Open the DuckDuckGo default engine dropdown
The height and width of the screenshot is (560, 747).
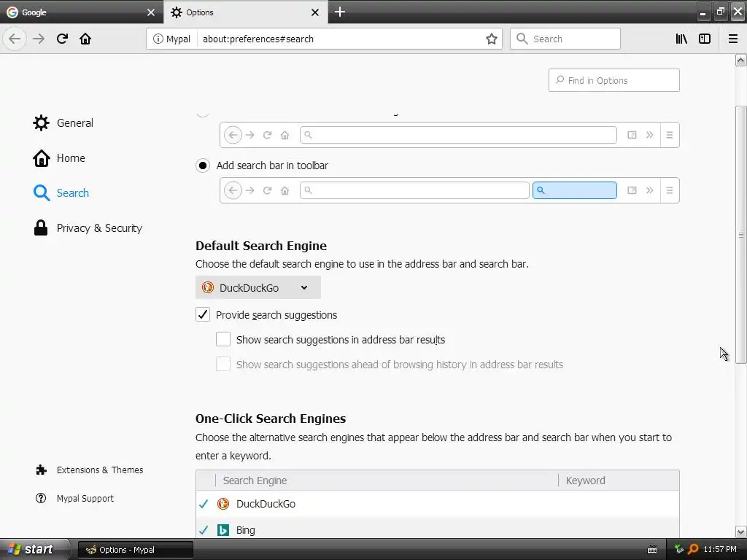click(258, 287)
